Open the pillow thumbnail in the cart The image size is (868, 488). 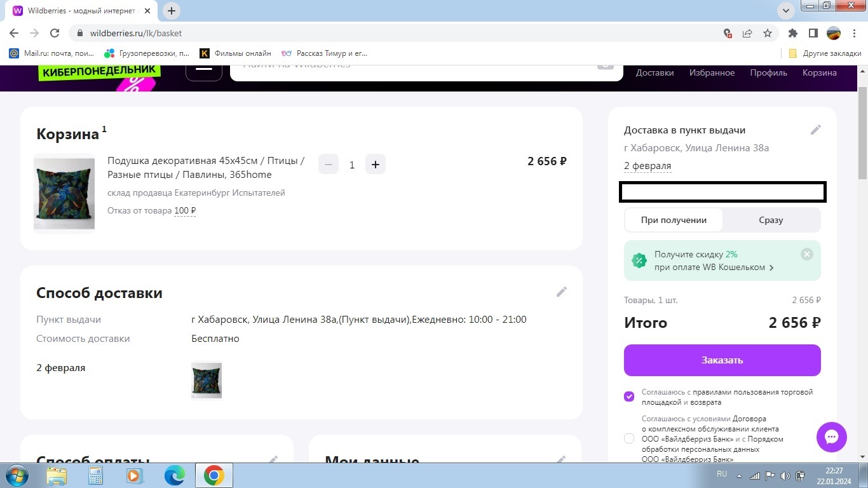point(64,193)
